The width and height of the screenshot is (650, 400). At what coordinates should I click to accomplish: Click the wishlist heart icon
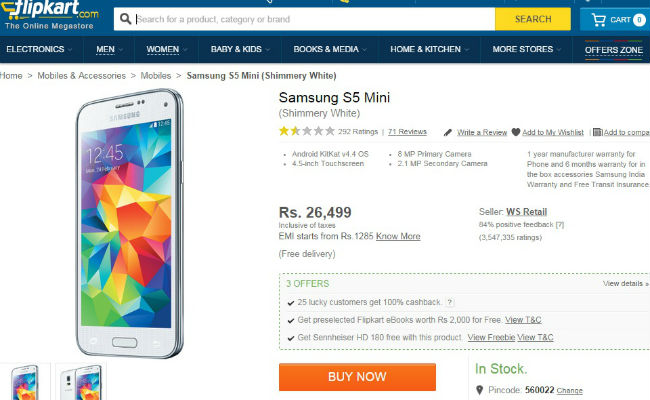point(516,132)
